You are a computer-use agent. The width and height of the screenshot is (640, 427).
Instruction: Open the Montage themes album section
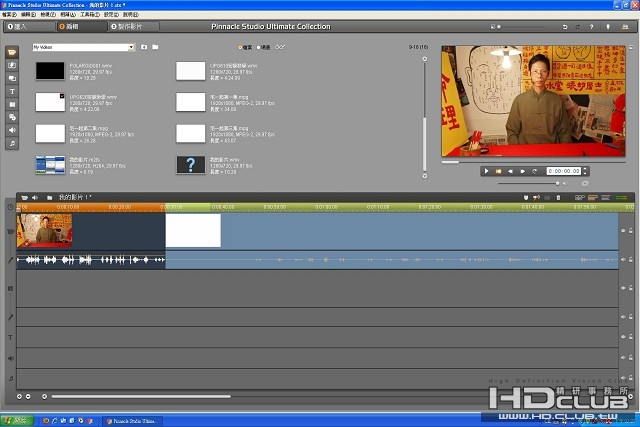pyautogui.click(x=12, y=78)
